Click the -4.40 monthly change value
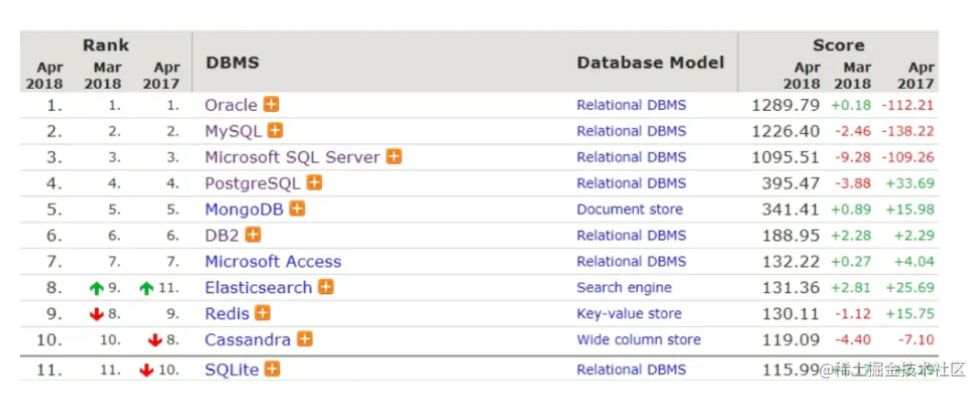Screen dimensions: 980x393 coord(853,341)
